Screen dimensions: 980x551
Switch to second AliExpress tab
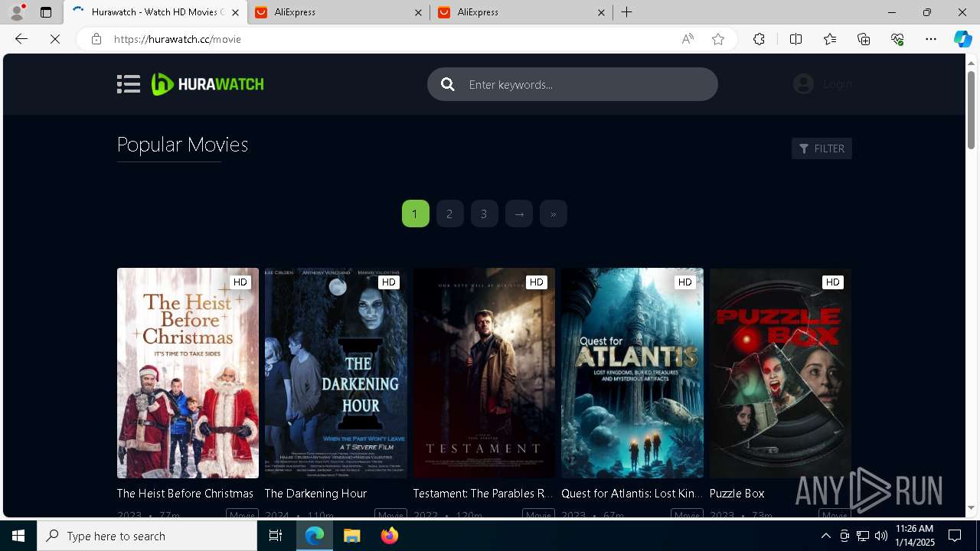coord(521,12)
